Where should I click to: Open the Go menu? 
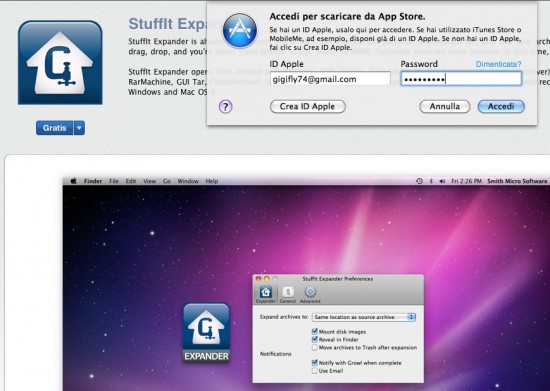tap(167, 181)
